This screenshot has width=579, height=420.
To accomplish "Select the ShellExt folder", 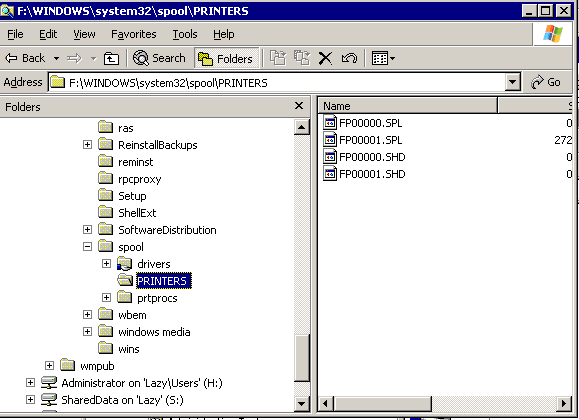I will point(137,213).
